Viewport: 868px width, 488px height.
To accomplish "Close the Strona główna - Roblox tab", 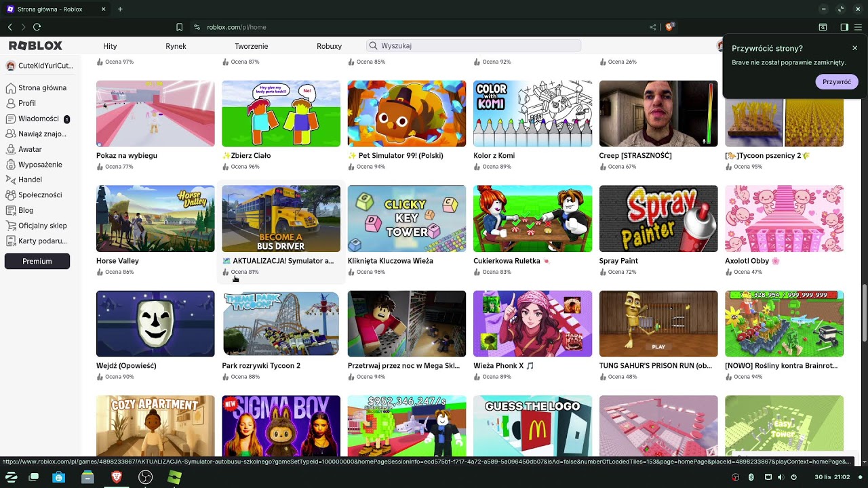I will click(x=103, y=9).
